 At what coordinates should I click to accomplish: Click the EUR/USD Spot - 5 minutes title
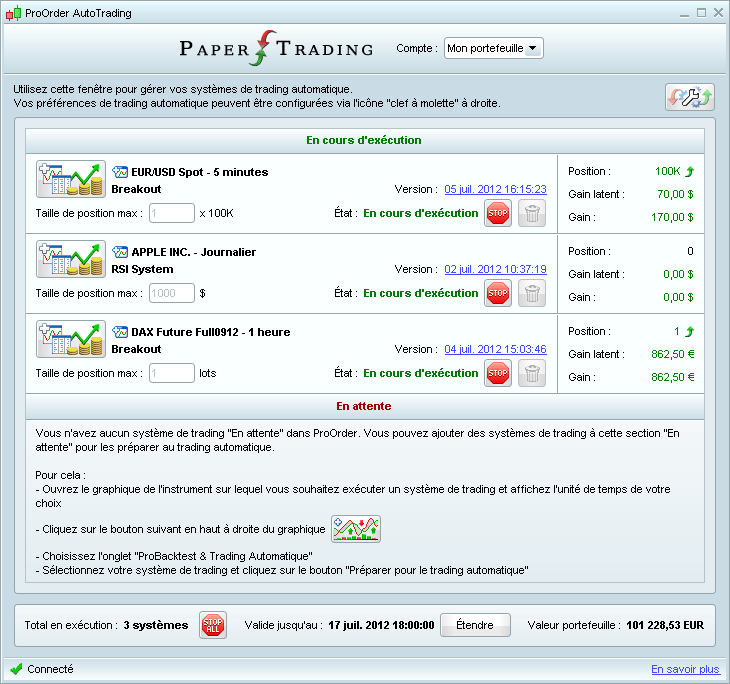200,172
